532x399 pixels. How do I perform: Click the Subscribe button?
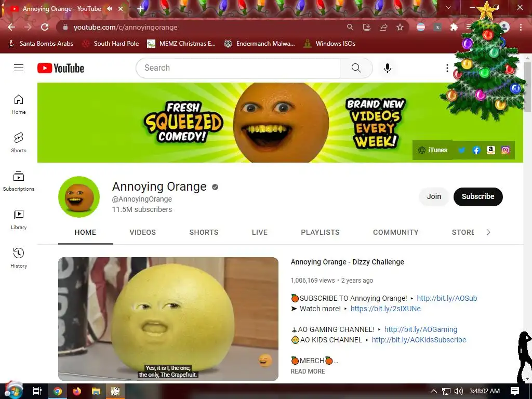(478, 196)
